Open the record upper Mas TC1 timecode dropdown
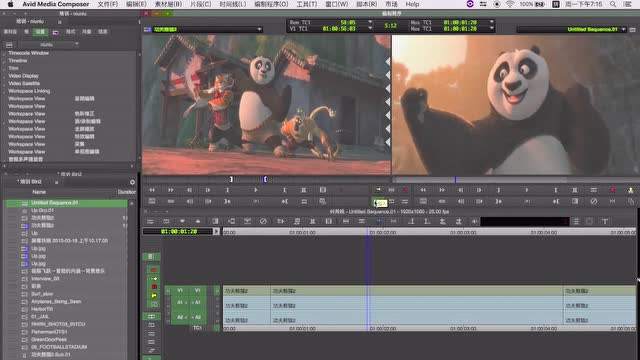 (492, 22)
